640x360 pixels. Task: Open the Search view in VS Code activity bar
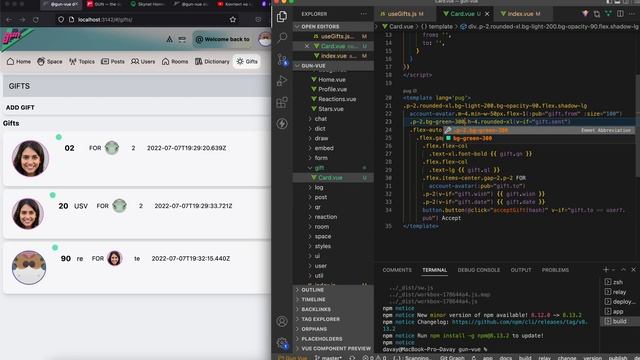pos(282,38)
